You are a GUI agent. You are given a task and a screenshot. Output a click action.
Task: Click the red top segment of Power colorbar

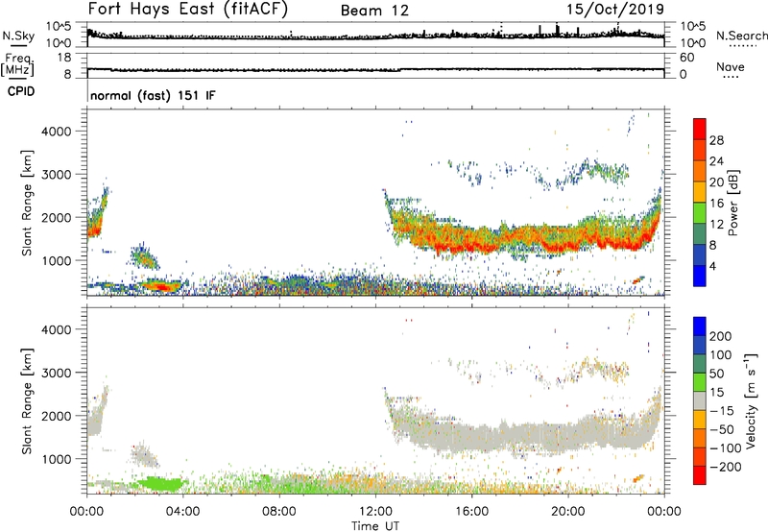(700, 129)
